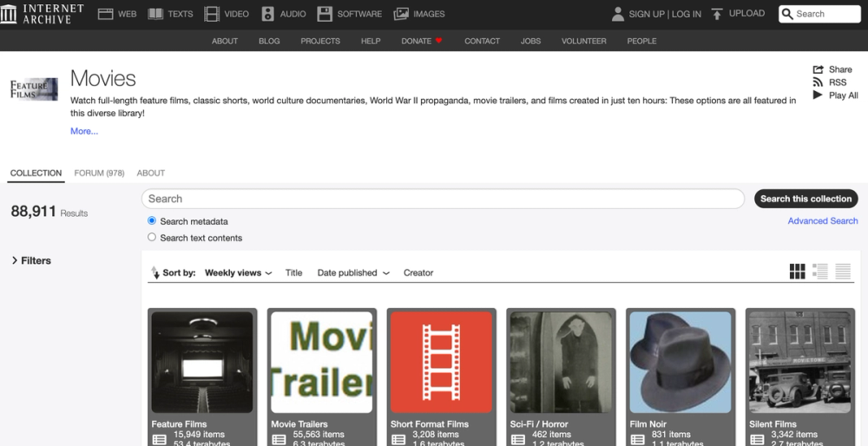
Task: Click the Share arrow icon
Action: pyautogui.click(x=819, y=69)
